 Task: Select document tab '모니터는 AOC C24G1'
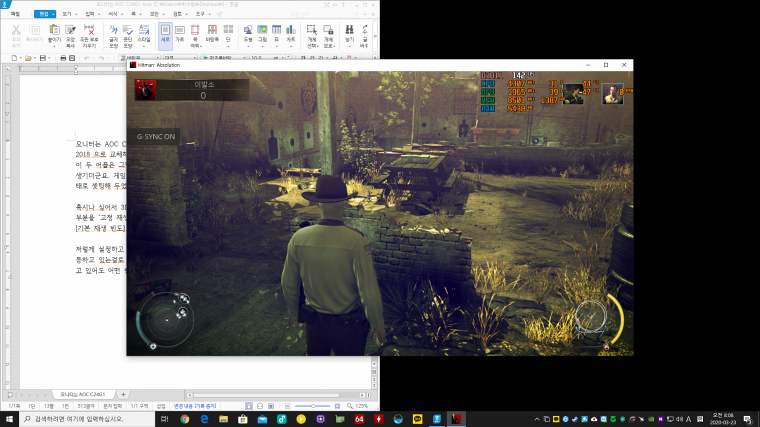click(82, 395)
